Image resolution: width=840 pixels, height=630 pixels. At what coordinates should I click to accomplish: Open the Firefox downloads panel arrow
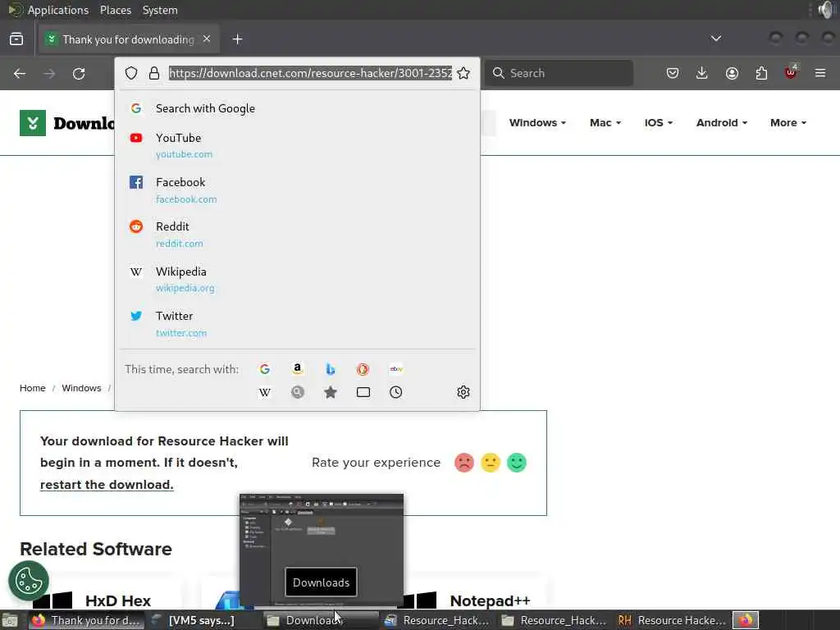pos(702,73)
